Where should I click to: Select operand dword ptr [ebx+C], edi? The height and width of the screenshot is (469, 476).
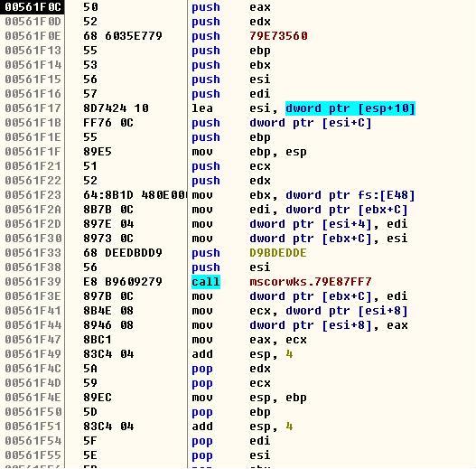click(x=329, y=296)
